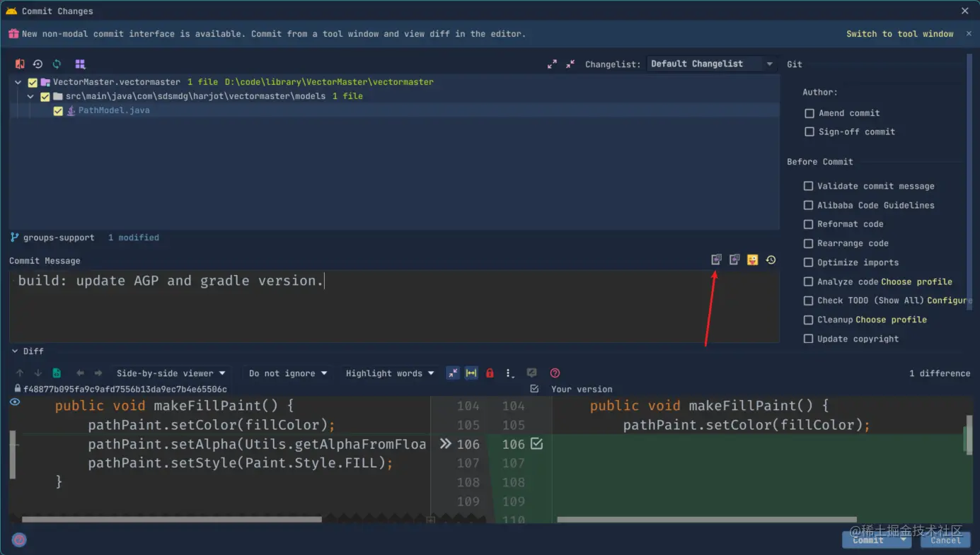980x555 pixels.
Task: Click the groups-support branch label
Action: 59,238
